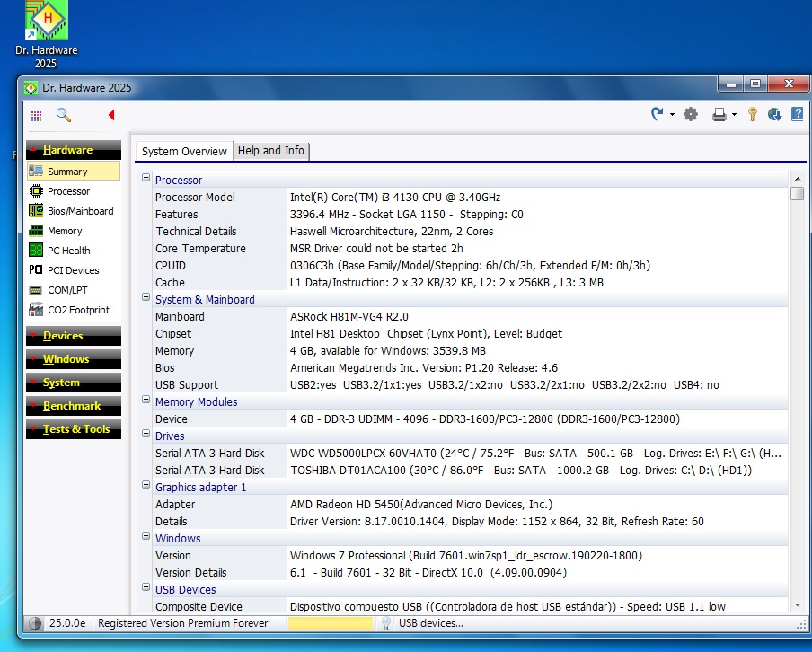Screen dimensions: 812x652
Task: Select the Cache row
Action: coord(470,283)
